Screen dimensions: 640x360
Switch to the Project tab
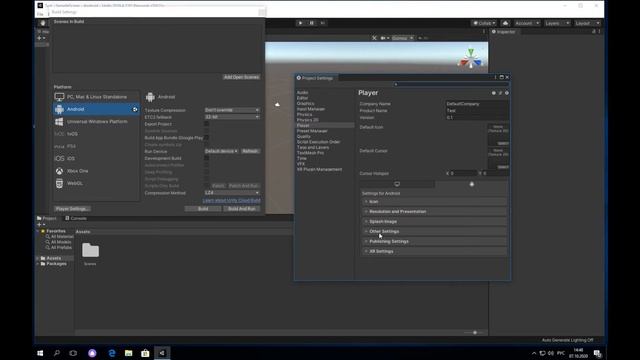(47, 218)
